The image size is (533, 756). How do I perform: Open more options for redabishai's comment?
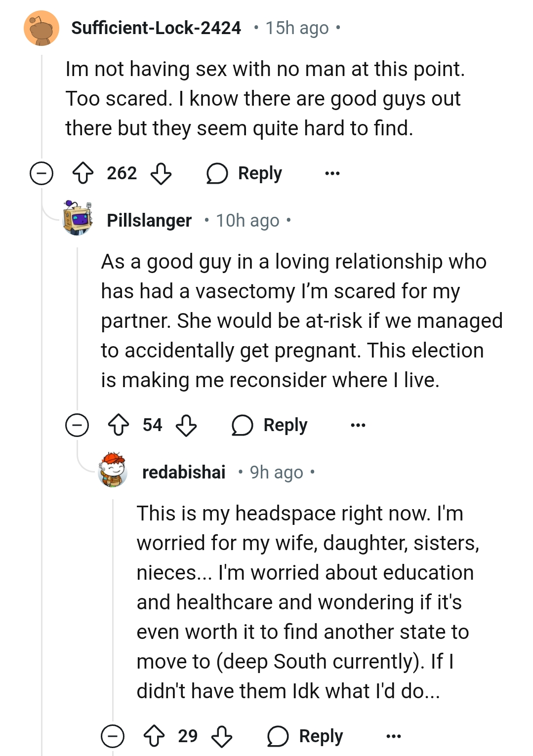point(394,736)
